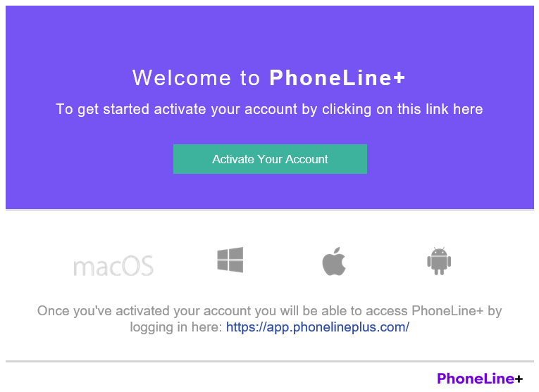Click the bold PhoneLine+ title text

click(337, 78)
